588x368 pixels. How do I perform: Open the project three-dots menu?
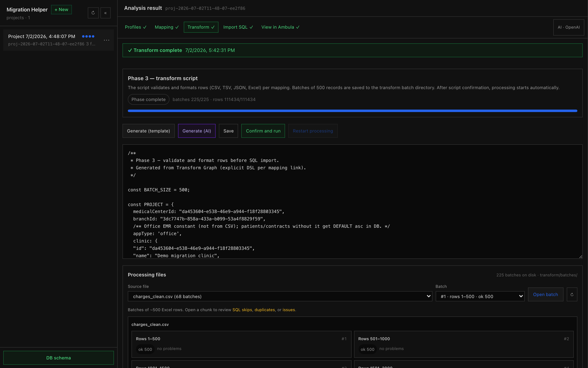pyautogui.click(x=107, y=40)
